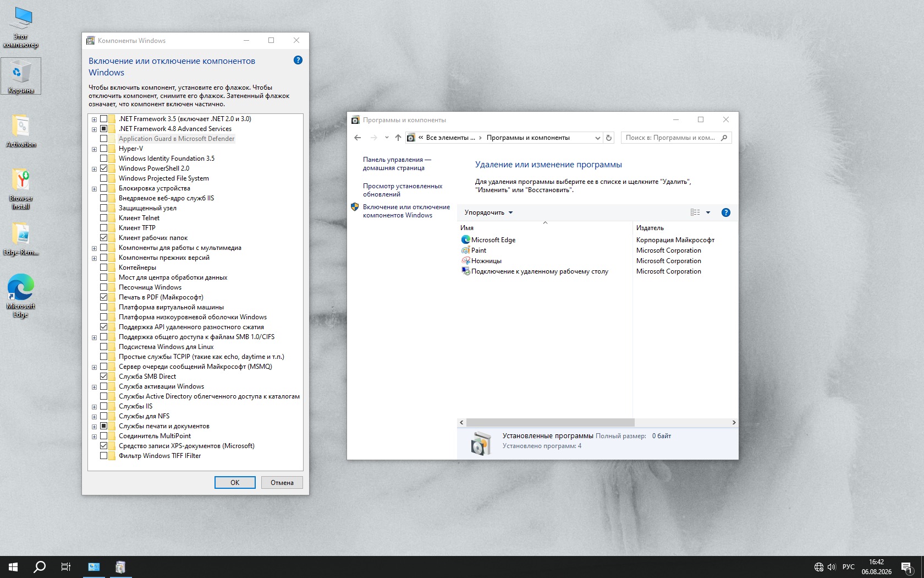Expand Службы IIS tree node
924x578 pixels.
click(x=95, y=407)
